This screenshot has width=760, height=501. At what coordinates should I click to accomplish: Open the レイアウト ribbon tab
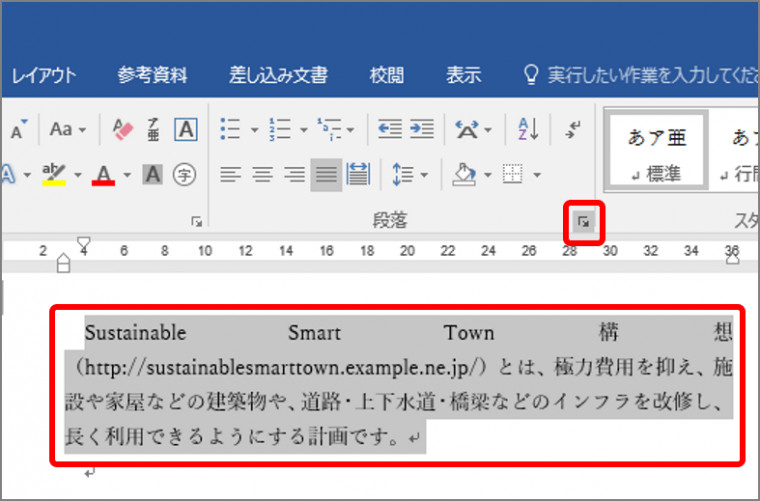pos(44,76)
